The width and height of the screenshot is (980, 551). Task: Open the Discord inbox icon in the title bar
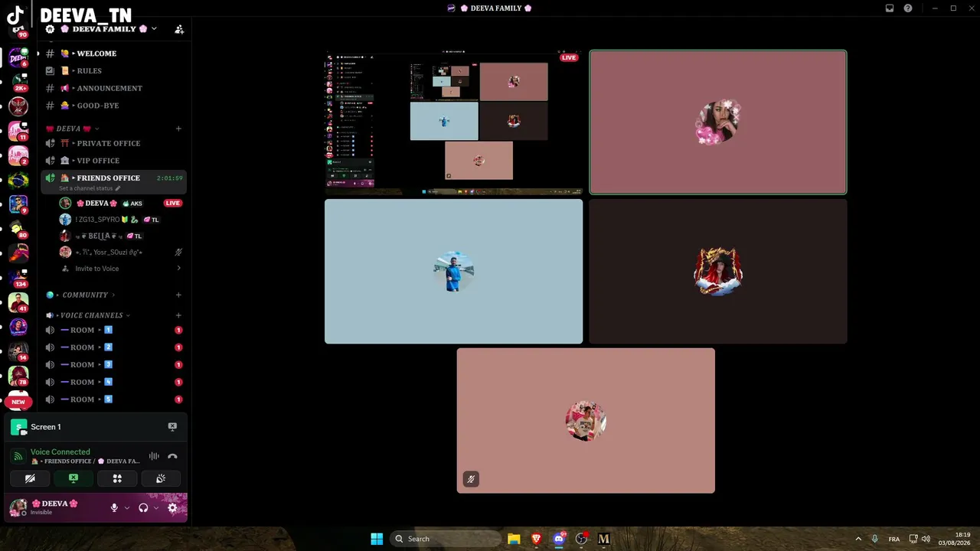coord(890,8)
